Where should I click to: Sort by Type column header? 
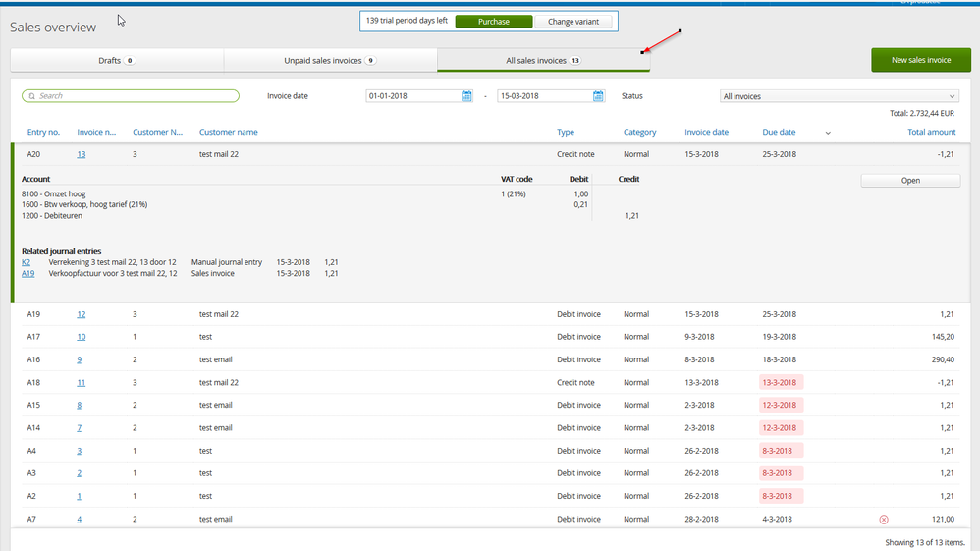(566, 132)
